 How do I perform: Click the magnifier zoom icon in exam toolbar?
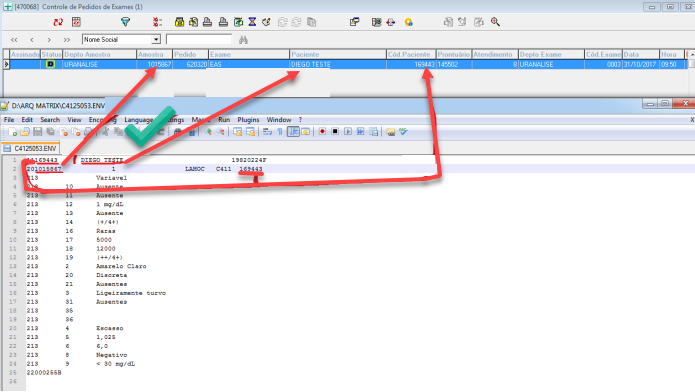point(495,22)
